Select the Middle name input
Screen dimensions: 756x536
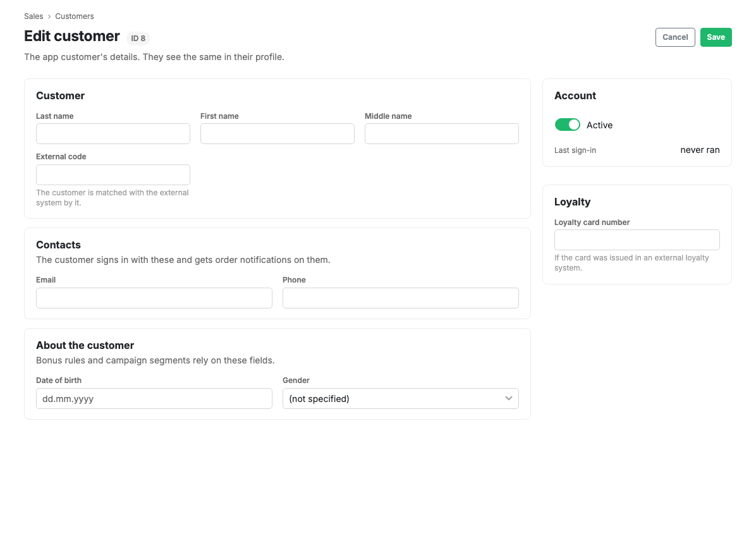[442, 133]
